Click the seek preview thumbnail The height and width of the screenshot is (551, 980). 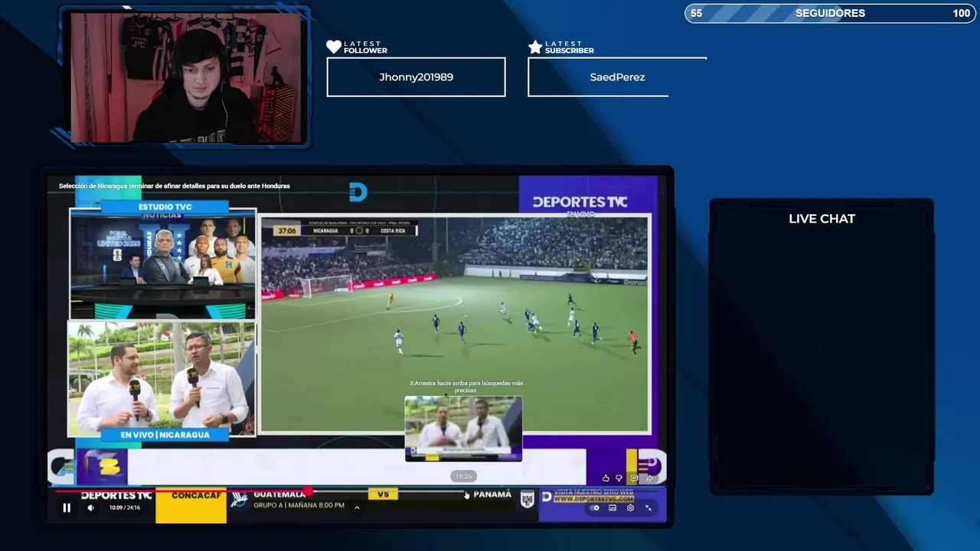pos(463,429)
